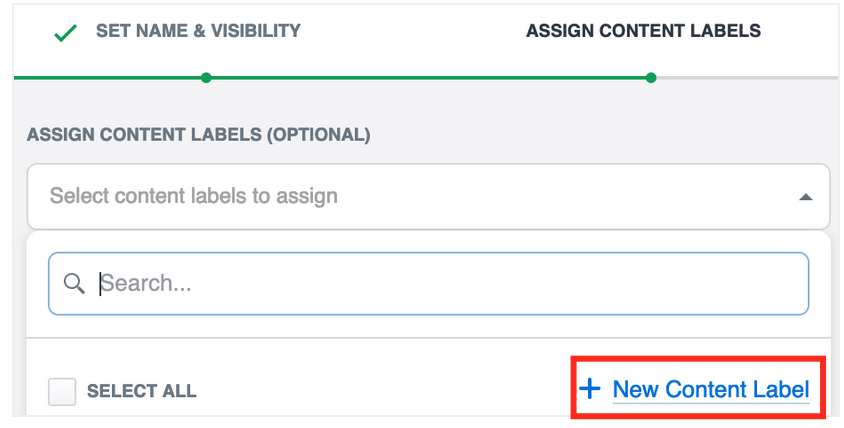
Task: Switch to the Assign Content Labels step
Action: pyautogui.click(x=643, y=31)
